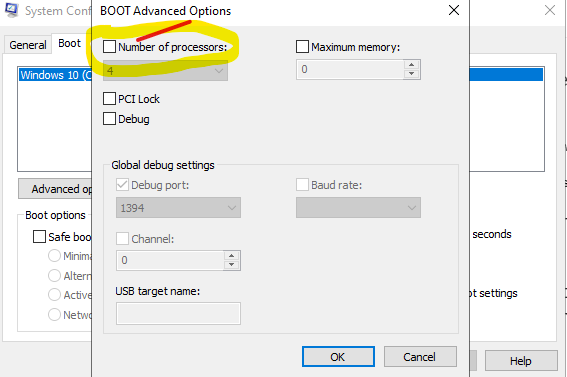
Task: Click the Maximum memory value field
Action: (x=350, y=69)
